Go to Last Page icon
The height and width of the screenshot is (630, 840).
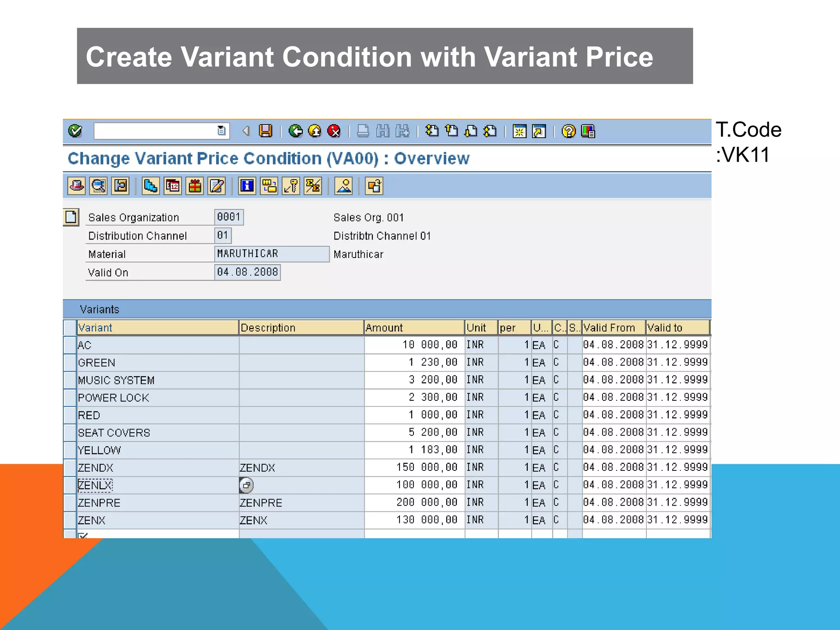tap(491, 131)
